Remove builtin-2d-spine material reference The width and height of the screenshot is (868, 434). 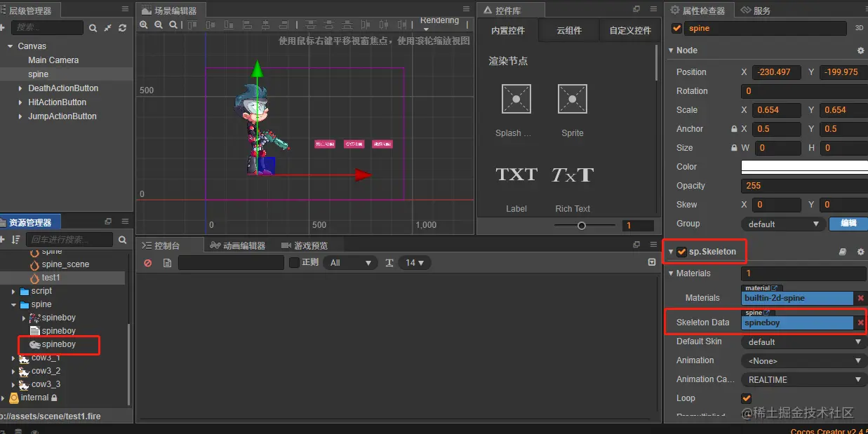(x=860, y=298)
